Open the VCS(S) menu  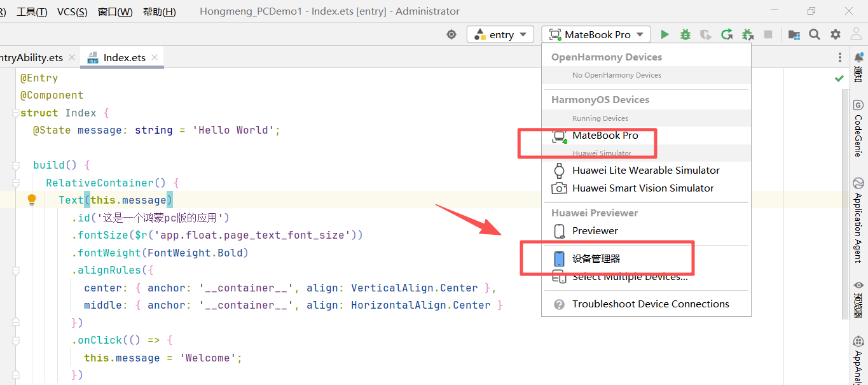(x=72, y=11)
